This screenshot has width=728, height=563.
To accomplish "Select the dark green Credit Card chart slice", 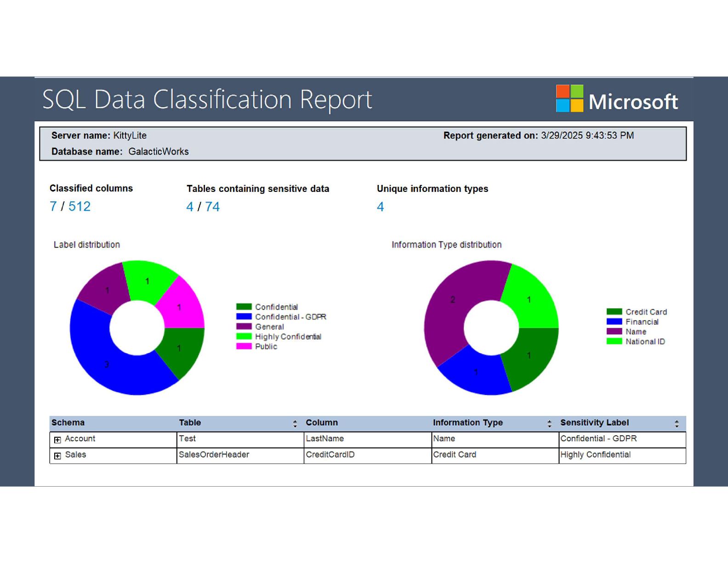I will point(529,356).
